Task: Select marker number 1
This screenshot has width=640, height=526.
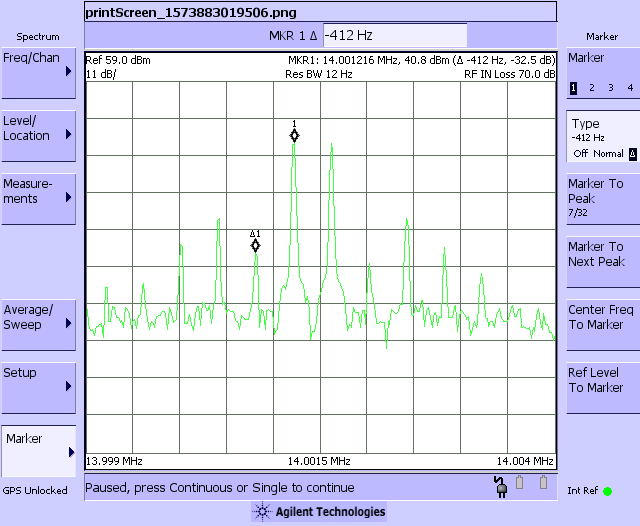Action: pos(573,88)
